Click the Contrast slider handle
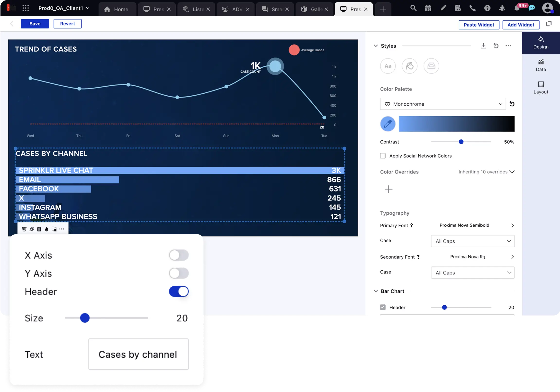Screen dimensions: 560x392 461,142
